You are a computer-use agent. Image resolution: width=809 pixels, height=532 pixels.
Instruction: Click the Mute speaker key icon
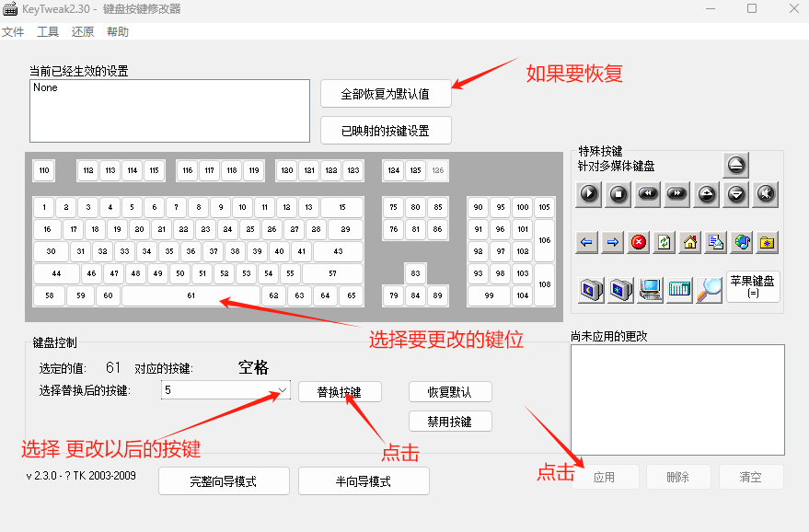(766, 194)
